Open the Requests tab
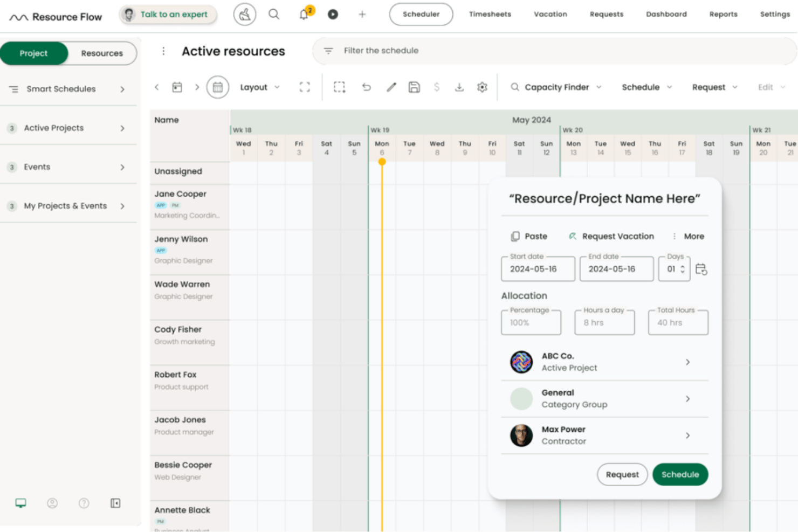 pyautogui.click(x=607, y=14)
